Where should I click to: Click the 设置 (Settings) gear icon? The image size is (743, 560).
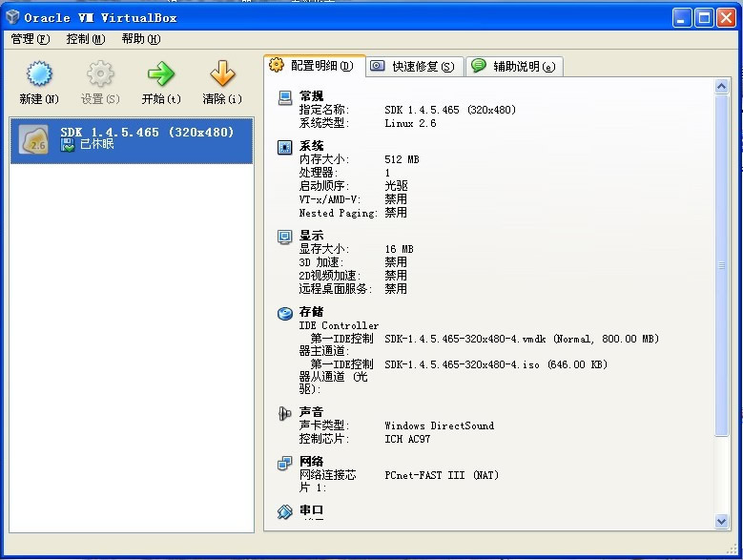[x=99, y=74]
